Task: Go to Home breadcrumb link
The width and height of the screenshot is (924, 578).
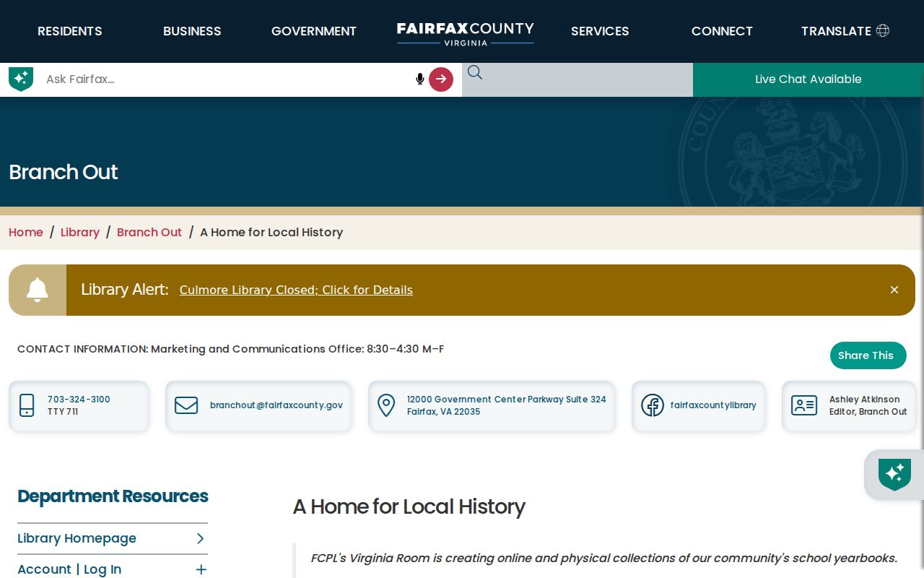Action: coord(26,232)
